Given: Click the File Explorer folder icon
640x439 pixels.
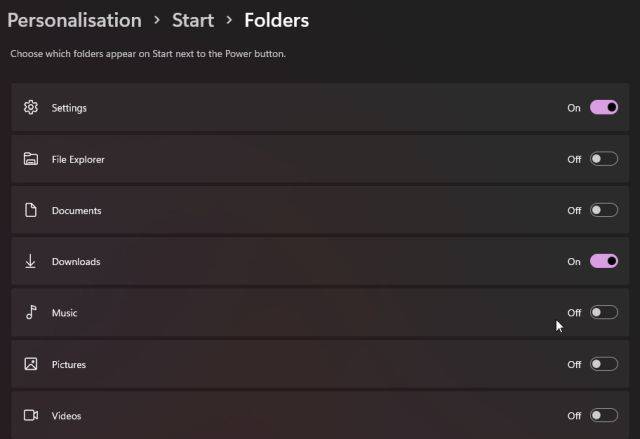Looking at the screenshot, I should [31, 159].
